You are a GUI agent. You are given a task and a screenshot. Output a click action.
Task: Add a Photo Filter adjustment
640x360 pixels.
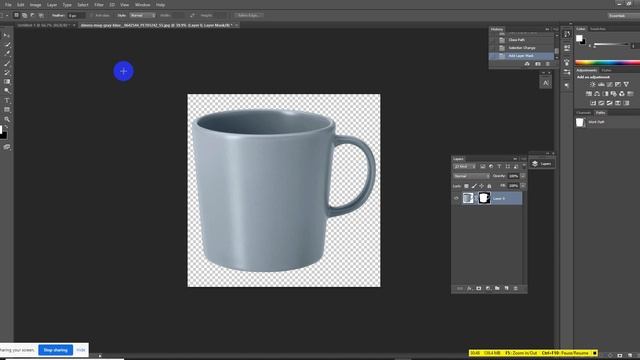click(613, 94)
